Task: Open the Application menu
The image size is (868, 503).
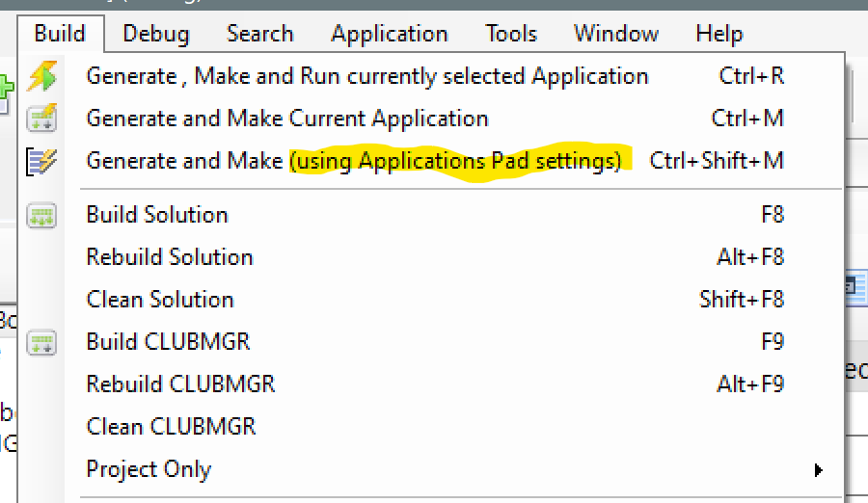Action: point(390,35)
